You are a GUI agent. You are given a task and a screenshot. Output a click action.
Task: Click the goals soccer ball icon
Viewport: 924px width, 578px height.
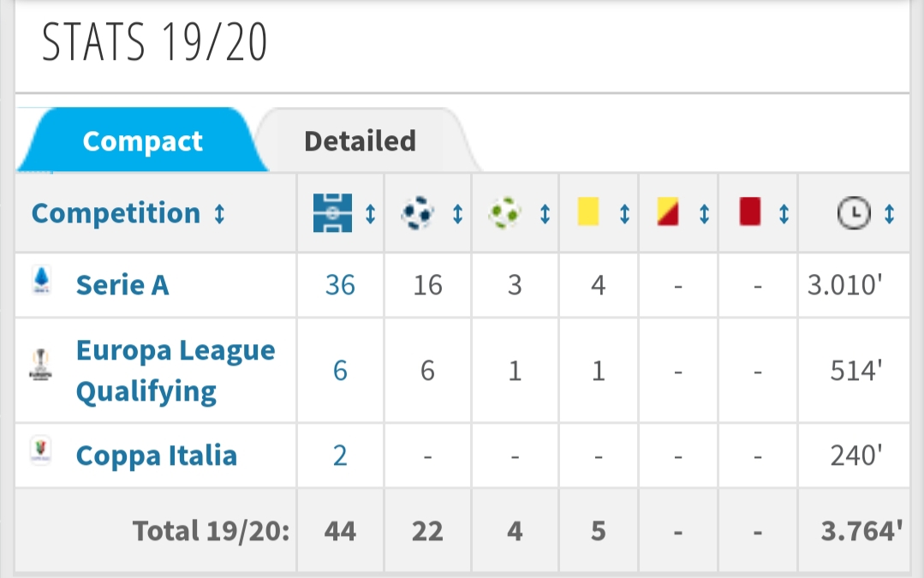(417, 212)
